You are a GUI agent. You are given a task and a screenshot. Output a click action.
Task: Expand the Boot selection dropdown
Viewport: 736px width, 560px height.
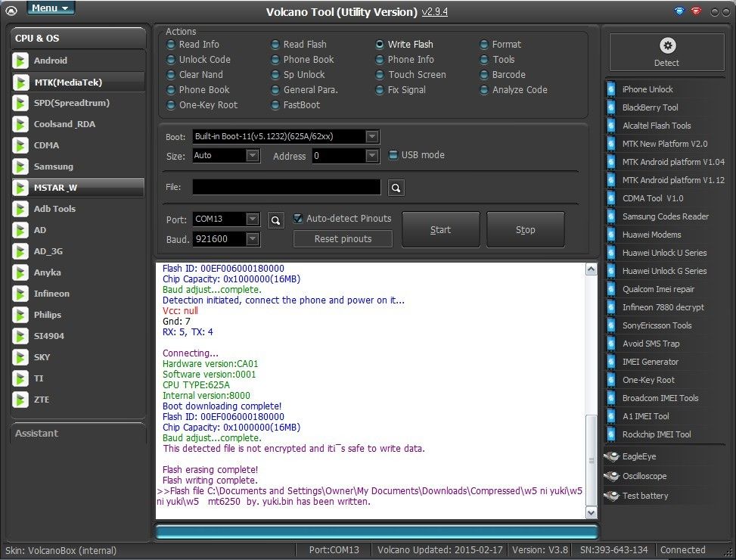coord(371,137)
